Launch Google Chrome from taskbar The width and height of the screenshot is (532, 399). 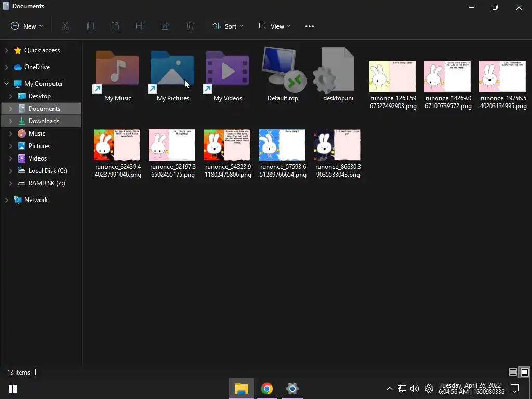click(267, 389)
